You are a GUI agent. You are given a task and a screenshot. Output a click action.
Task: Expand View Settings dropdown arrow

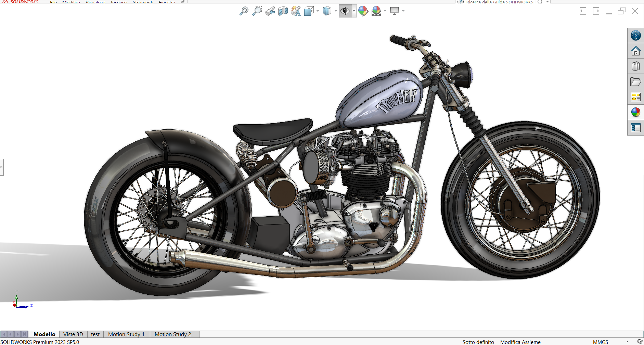point(403,11)
